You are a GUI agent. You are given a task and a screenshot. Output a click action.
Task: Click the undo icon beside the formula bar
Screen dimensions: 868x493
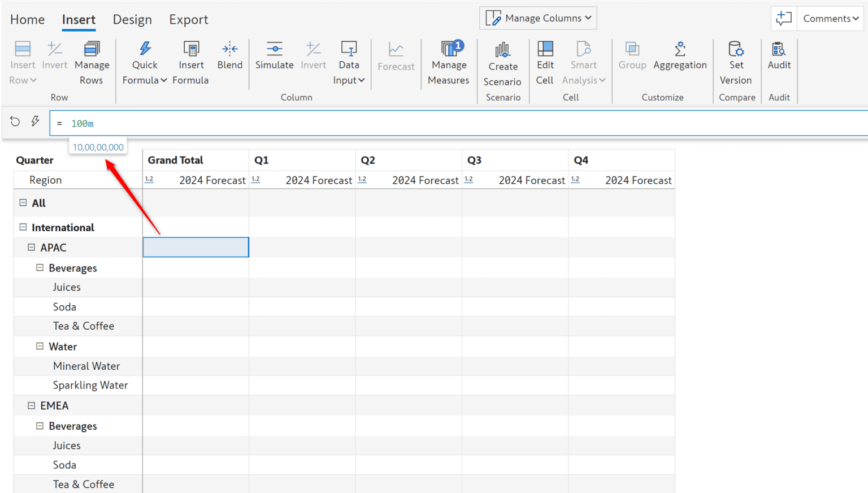[14, 122]
